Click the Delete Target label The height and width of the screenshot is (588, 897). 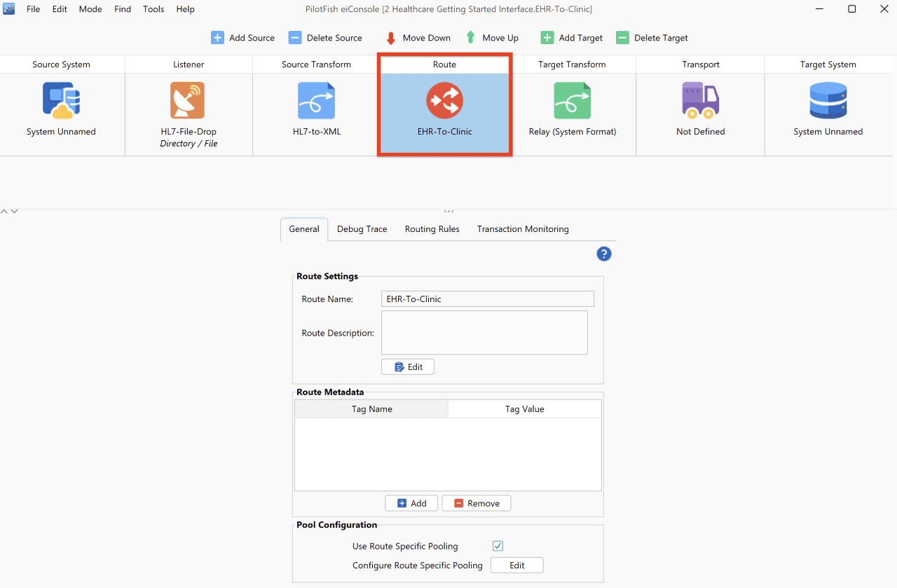661,38
